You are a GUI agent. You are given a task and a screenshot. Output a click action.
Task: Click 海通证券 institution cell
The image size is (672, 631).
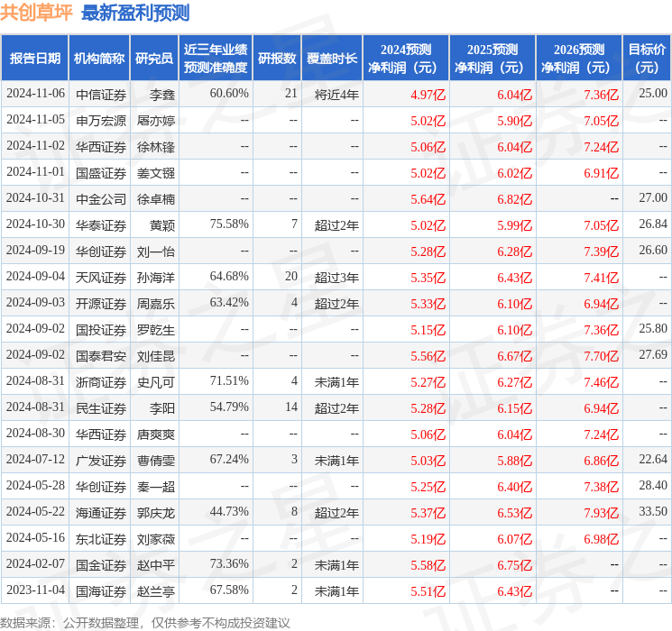pos(101,512)
